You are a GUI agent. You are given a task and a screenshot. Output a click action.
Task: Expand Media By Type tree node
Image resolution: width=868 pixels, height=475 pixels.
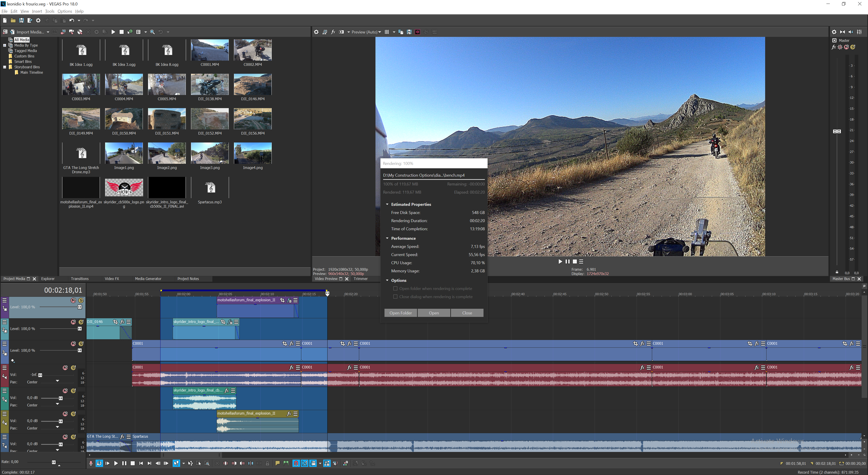click(5, 45)
